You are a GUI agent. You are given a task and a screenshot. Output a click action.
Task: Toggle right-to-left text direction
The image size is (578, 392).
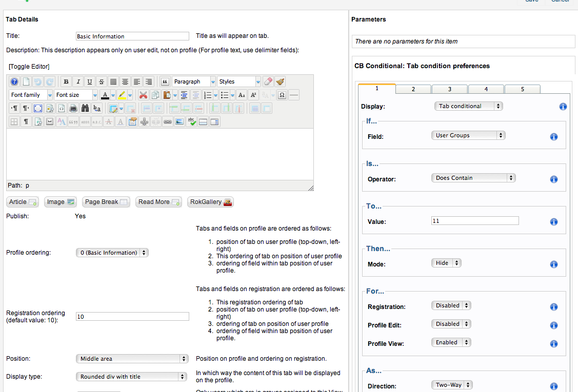pyautogui.click(x=26, y=108)
